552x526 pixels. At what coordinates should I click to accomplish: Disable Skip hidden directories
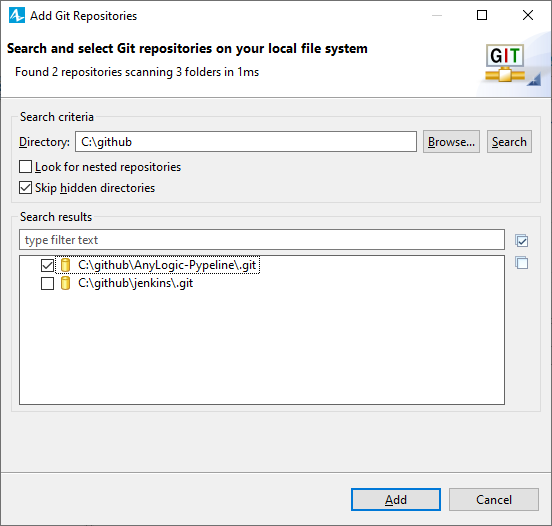click(x=25, y=188)
